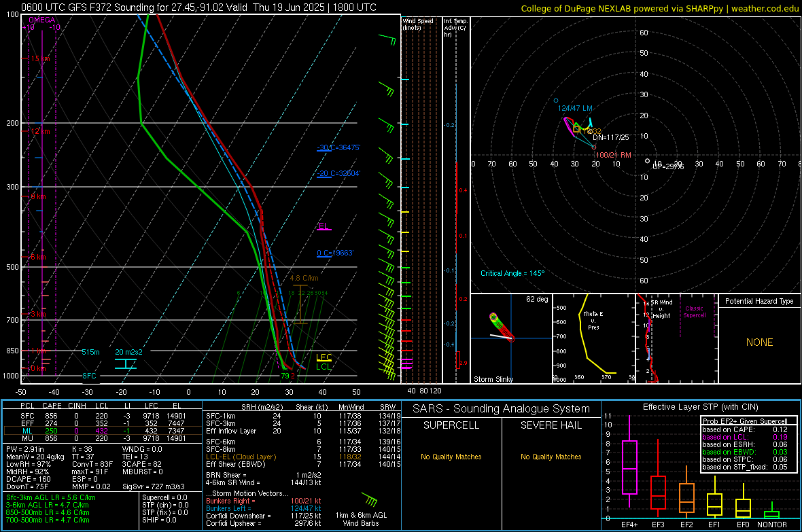Click the Supercell = 0.0 composite value
This screenshot has height=532, width=802.
[x=164, y=497]
